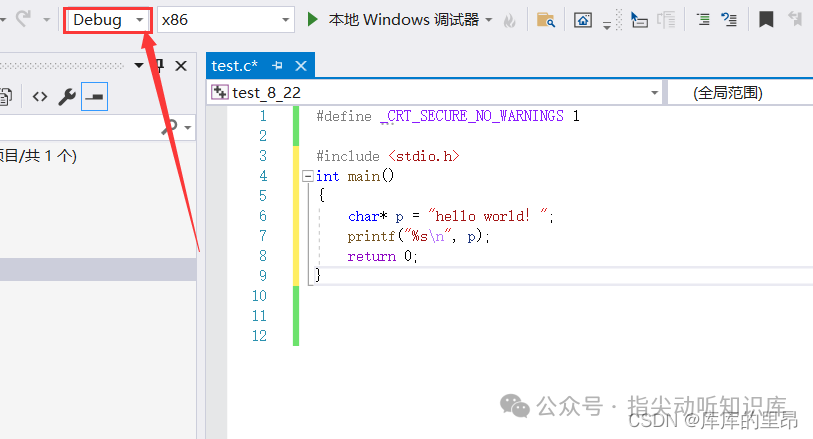Image resolution: width=813 pixels, height=439 pixels.
Task: Toggle a bookmark on current line
Action: (x=766, y=20)
